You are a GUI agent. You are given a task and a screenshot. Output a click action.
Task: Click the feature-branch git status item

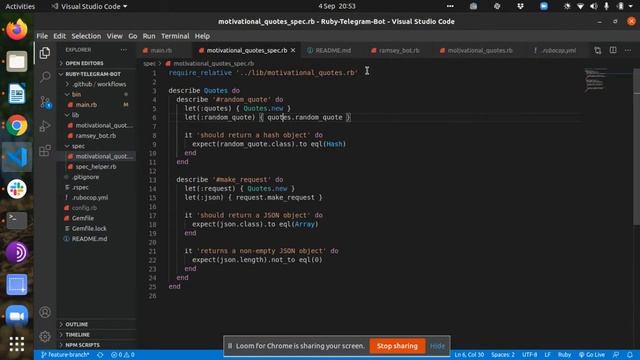65,355
